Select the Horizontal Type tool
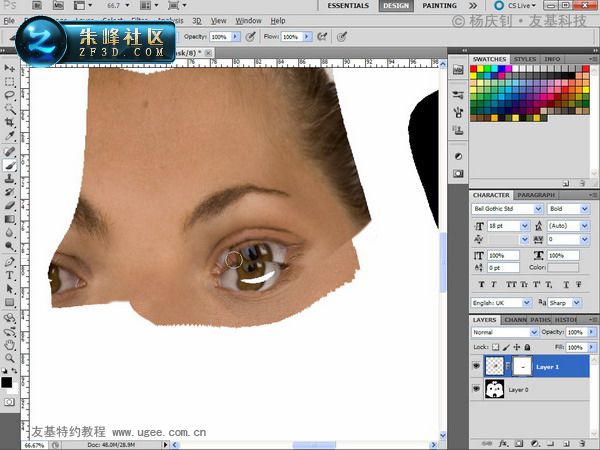Viewport: 600px width, 450px height. click(10, 275)
